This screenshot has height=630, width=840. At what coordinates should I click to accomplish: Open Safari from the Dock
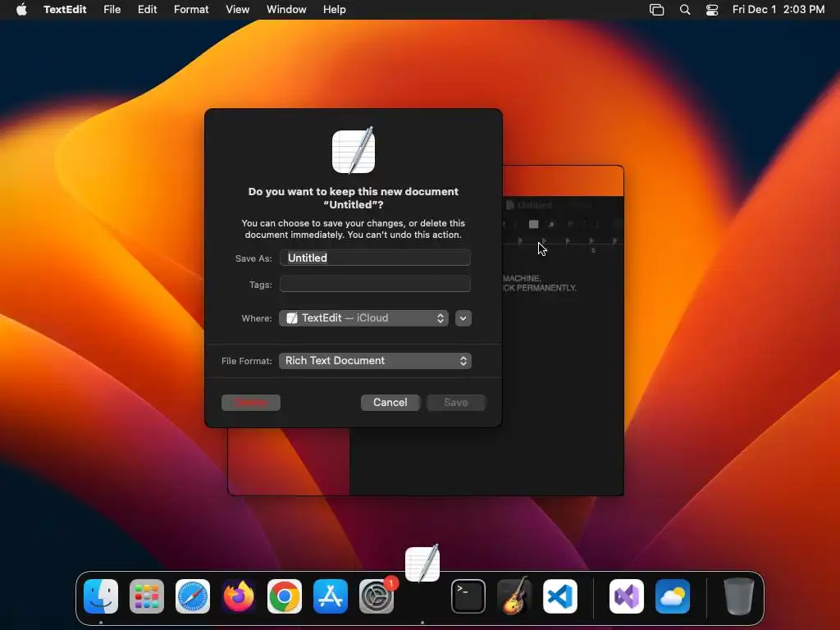pyautogui.click(x=193, y=596)
